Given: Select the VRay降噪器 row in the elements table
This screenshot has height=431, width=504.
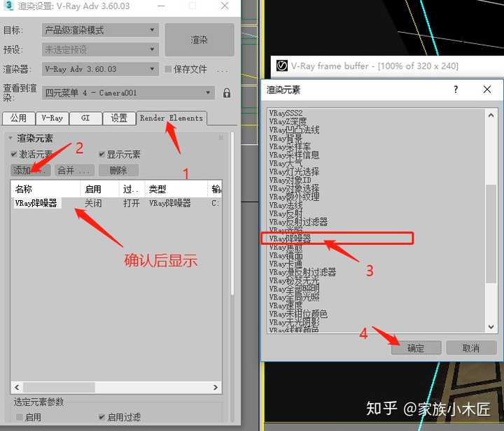Looking at the screenshot, I should pyautogui.click(x=116, y=203).
